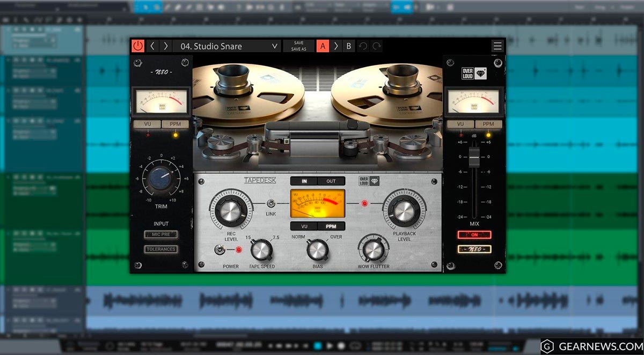Enable the MIC PRE input option
Image resolution: width=644 pixels, height=355 pixels.
point(161,234)
